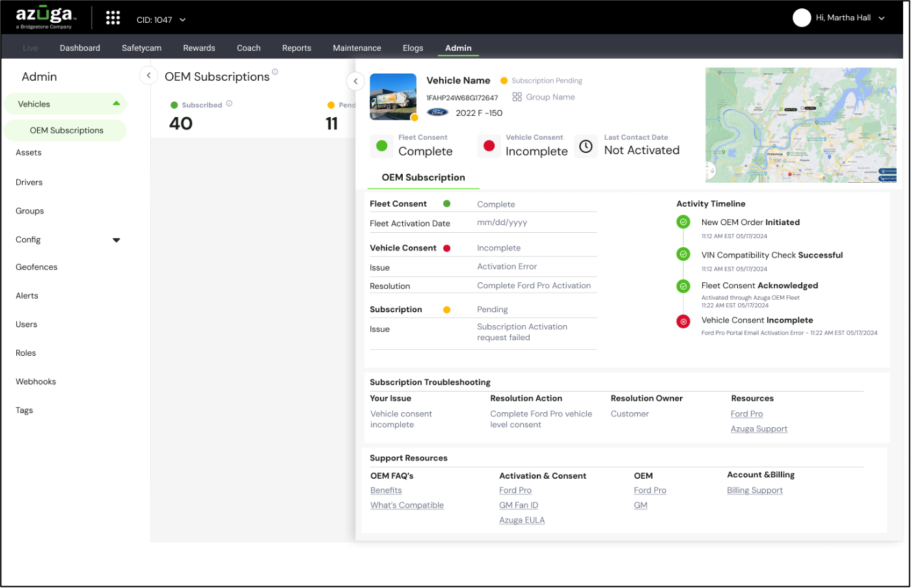Open the Maintenance tab in navigation

pos(357,48)
